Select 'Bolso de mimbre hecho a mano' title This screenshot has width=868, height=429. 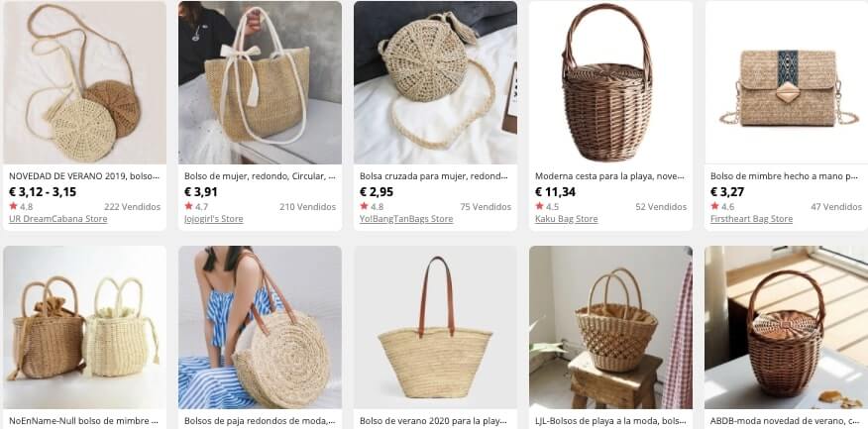786,176
